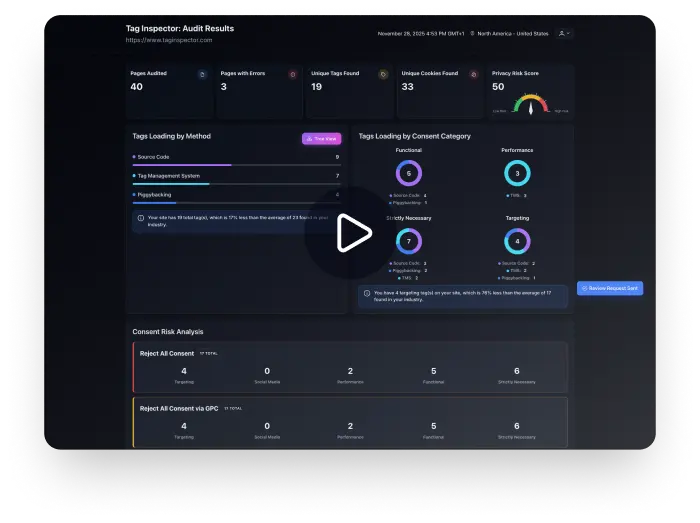700x523 pixels.
Task: Click the Consent Risk Analysis heading
Action: 168,332
